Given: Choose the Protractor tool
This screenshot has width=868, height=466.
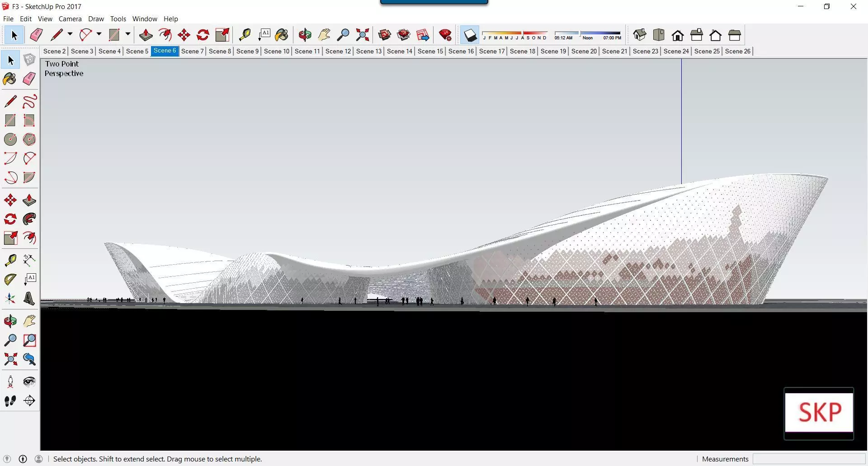Looking at the screenshot, I should click(10, 279).
